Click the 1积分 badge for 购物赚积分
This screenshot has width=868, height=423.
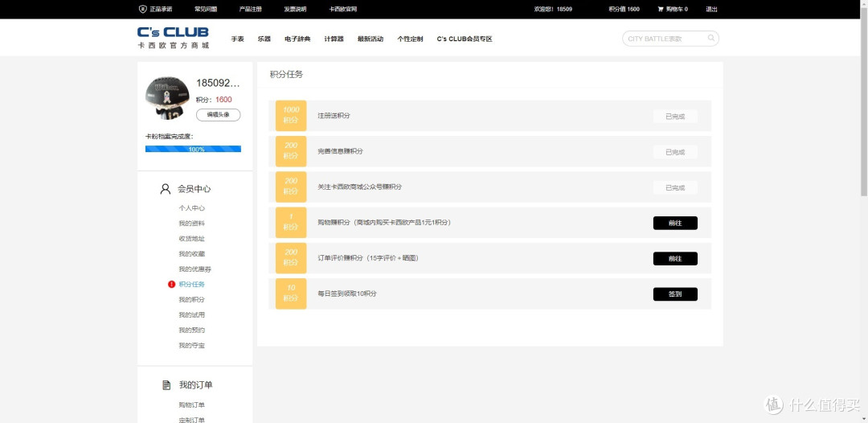coord(291,222)
